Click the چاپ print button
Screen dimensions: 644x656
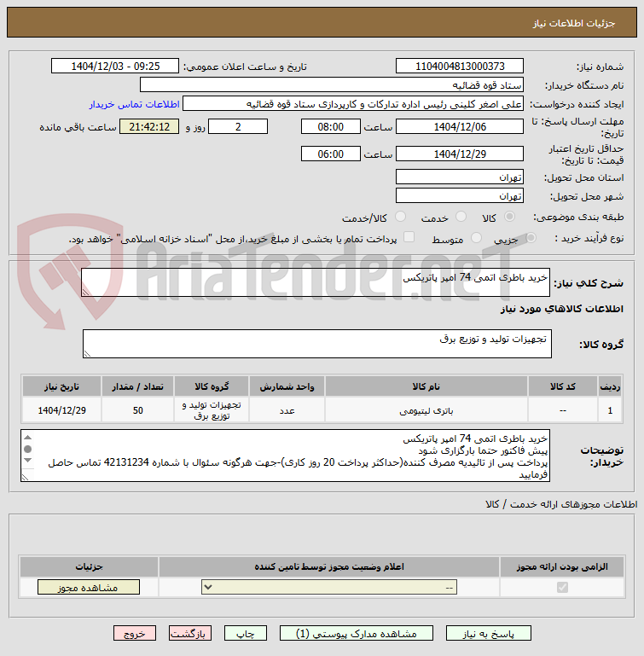click(x=245, y=634)
